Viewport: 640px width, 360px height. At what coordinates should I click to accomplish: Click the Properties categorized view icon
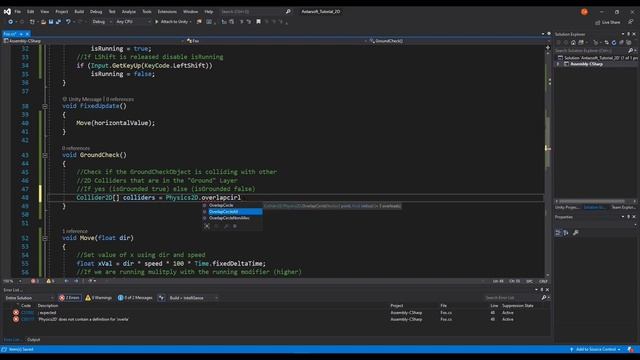pos(558,233)
